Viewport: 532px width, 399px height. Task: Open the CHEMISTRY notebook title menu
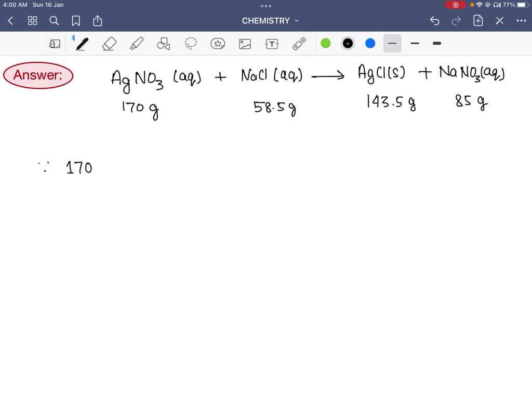tap(270, 21)
